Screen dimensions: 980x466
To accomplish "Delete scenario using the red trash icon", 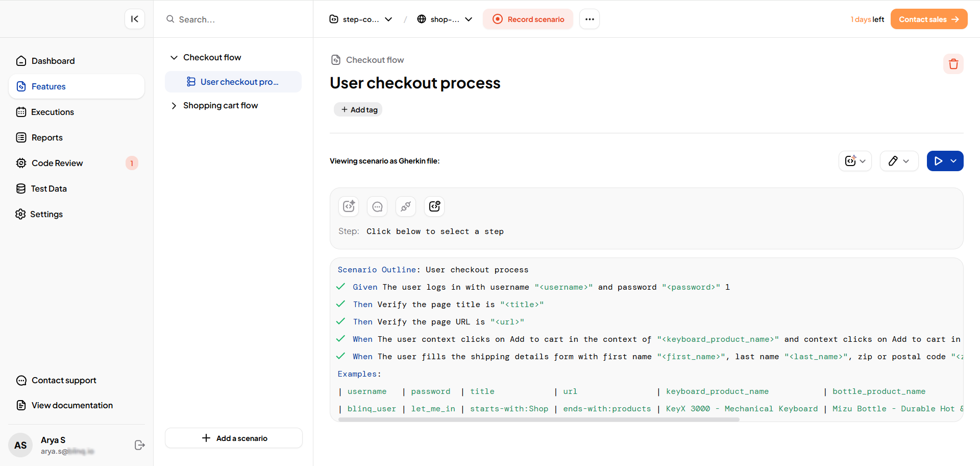I will tap(953, 64).
